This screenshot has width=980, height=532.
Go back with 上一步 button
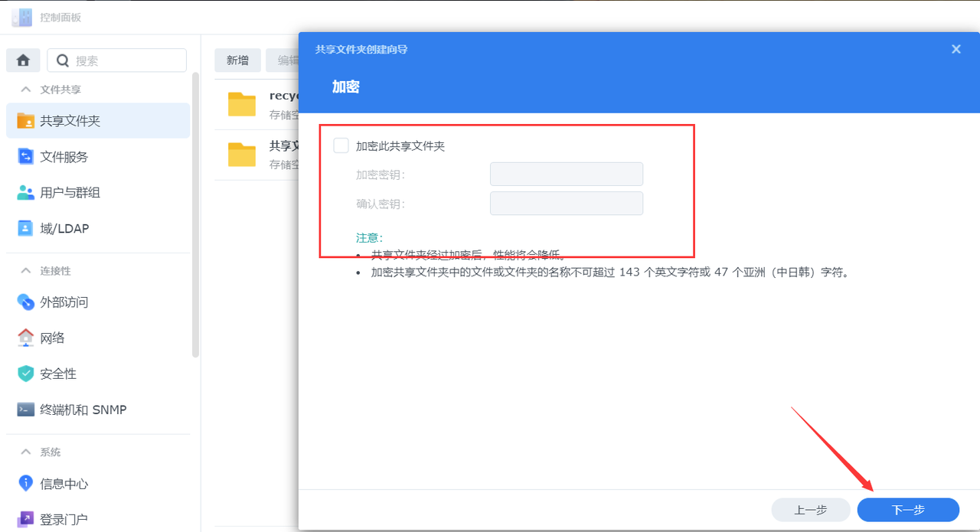[811, 510]
